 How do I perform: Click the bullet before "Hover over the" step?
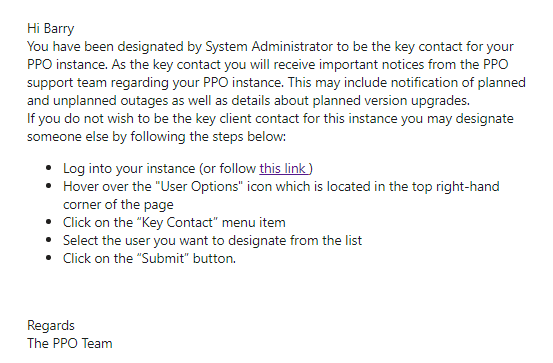(49, 186)
